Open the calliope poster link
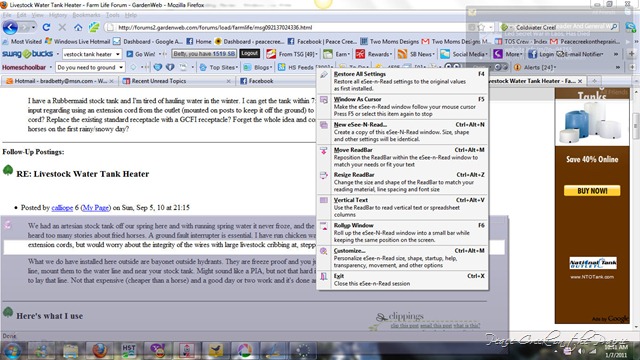The height and width of the screenshot is (360, 640). [62, 208]
